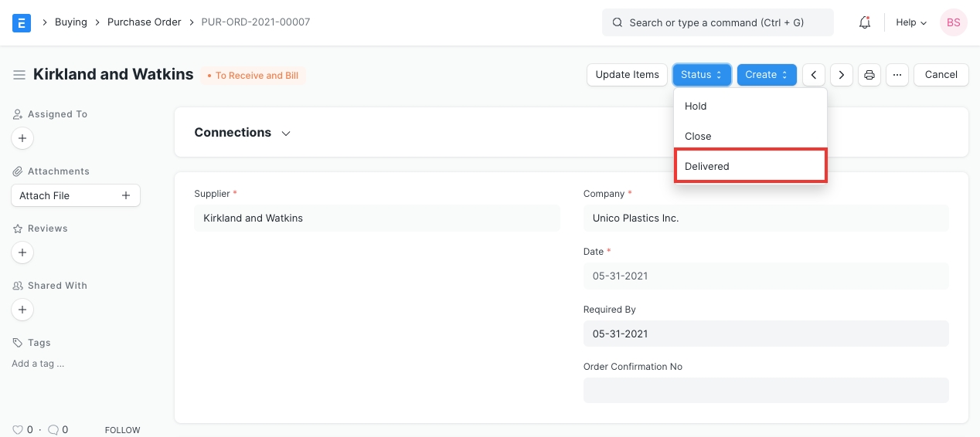The image size is (980, 437).
Task: Open the Help dropdown menu
Action: point(910,22)
